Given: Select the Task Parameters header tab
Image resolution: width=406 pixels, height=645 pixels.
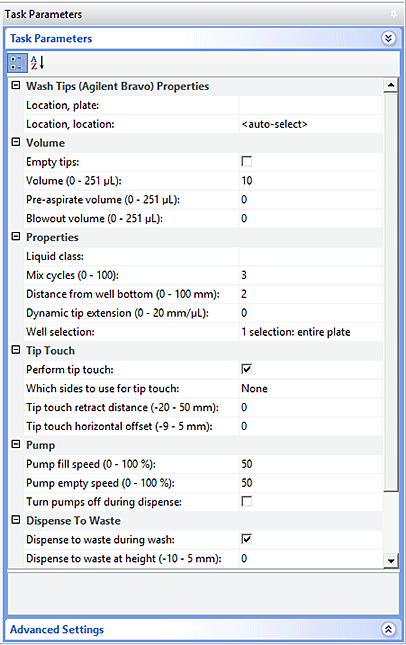Looking at the screenshot, I should tap(51, 39).
